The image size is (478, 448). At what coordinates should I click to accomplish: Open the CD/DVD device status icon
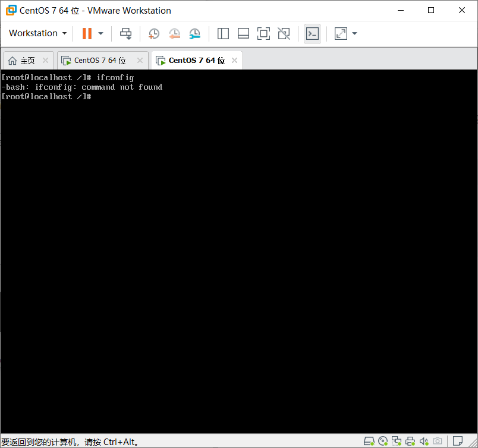(x=383, y=441)
